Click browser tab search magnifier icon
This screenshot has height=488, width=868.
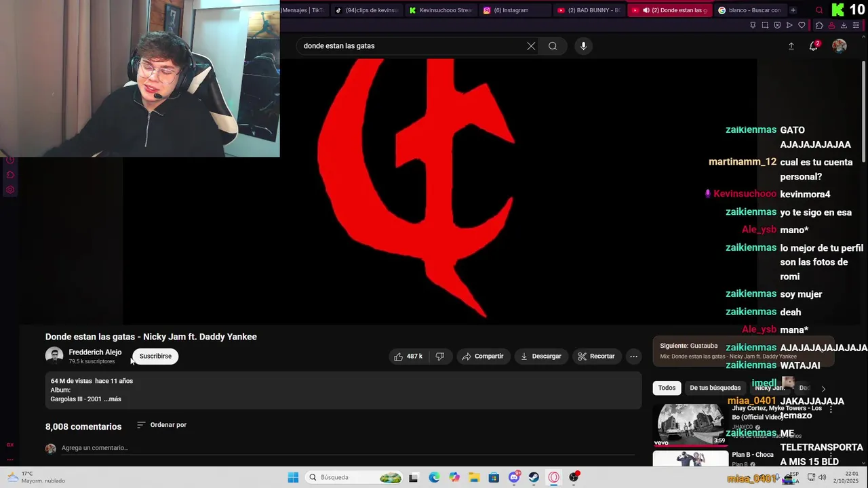pyautogui.click(x=819, y=10)
